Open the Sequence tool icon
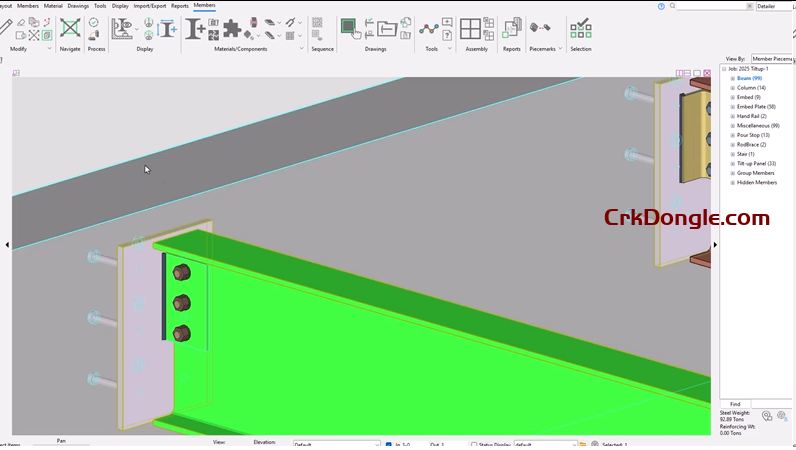 click(x=317, y=28)
